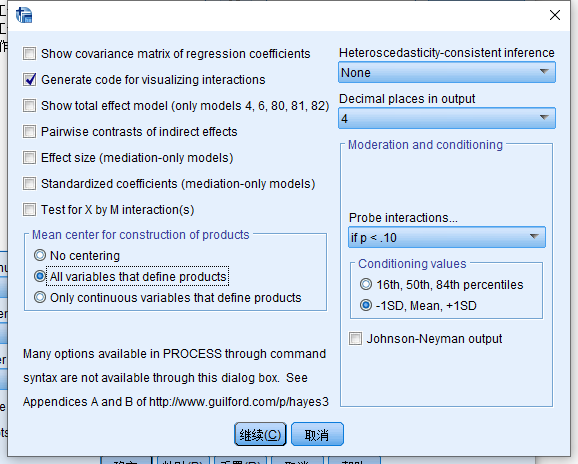
Task: Enable Show covariance matrix of regression coefficients
Action: [x=29, y=53]
